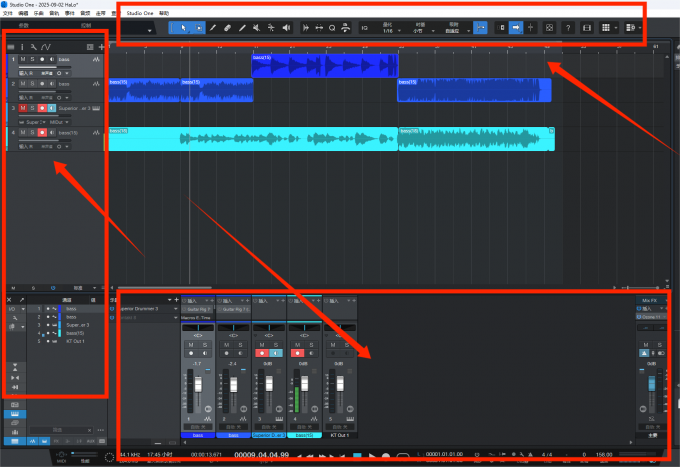This screenshot has height=467, width=680.
Task: Select the Paint (pencil) tool
Action: coord(213,28)
